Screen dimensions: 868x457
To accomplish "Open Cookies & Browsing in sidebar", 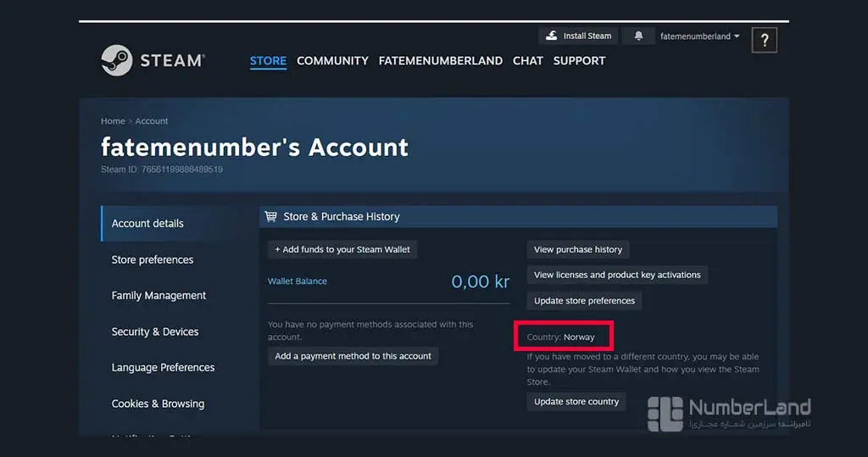I will coord(158,404).
